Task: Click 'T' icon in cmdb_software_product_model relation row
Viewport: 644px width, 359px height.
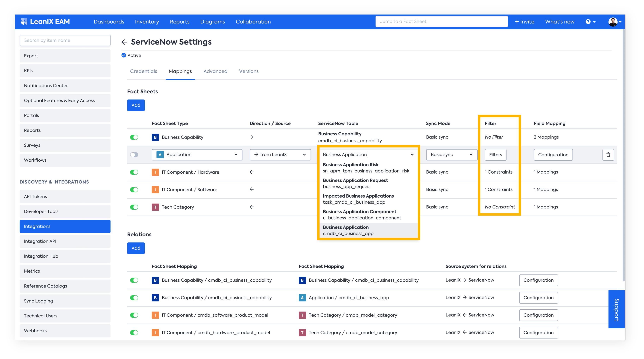Action: pos(302,315)
